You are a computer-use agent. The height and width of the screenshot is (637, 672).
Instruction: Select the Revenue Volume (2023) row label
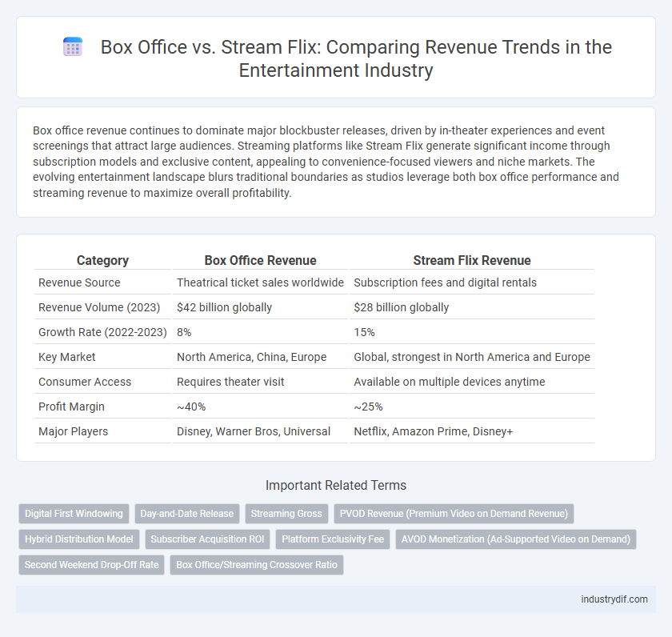[x=99, y=307]
